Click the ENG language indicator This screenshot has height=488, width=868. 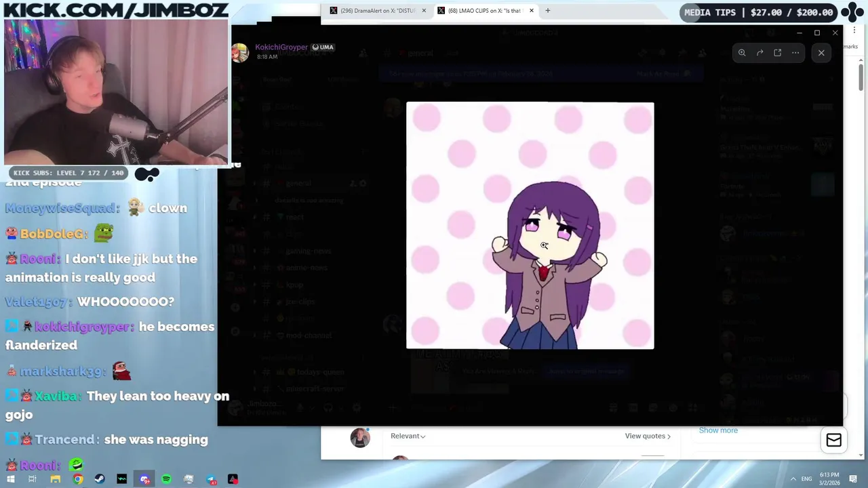807,479
